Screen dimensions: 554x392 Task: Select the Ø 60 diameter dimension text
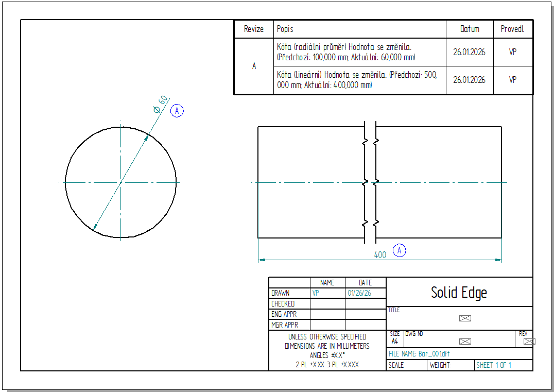click(160, 104)
